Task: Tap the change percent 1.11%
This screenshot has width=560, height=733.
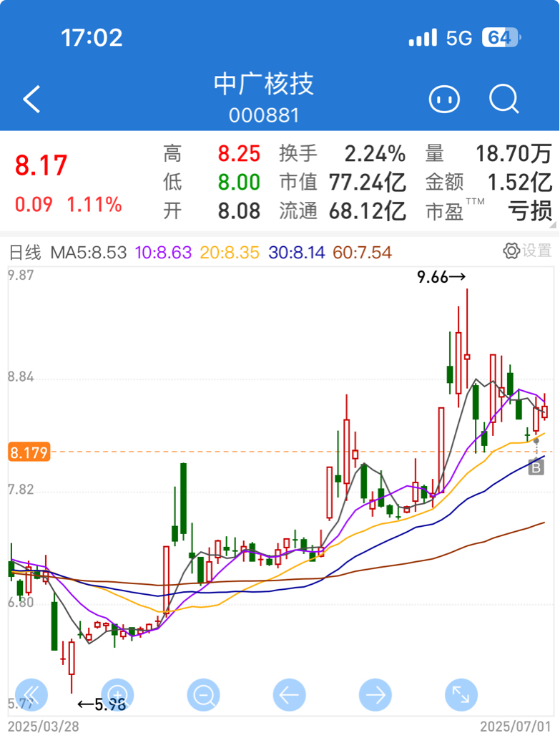Action: pyautogui.click(x=94, y=205)
